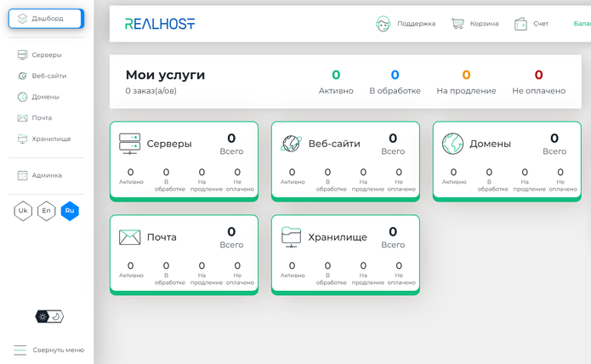Click the globe icon in Домены card
The height and width of the screenshot is (364, 591).
coord(452,144)
